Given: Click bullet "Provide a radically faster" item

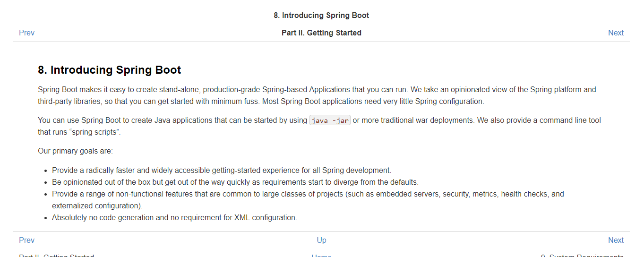Looking at the screenshot, I should click(x=222, y=170).
